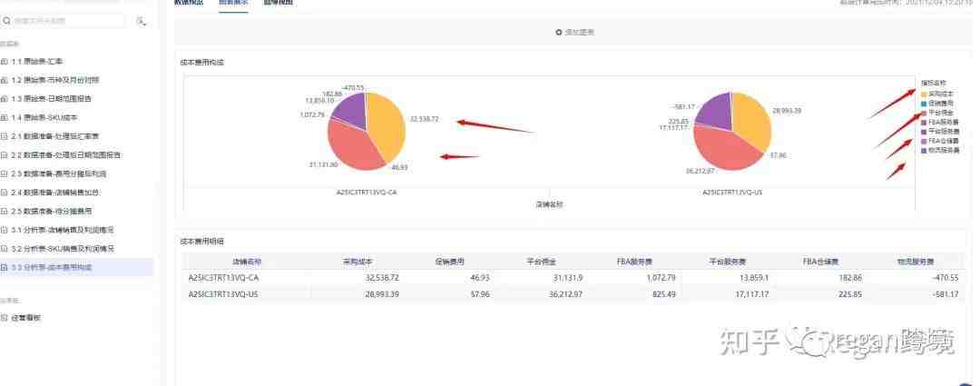Click the 店铺名称 table column header
This screenshot has height=386, width=980.
(247, 262)
